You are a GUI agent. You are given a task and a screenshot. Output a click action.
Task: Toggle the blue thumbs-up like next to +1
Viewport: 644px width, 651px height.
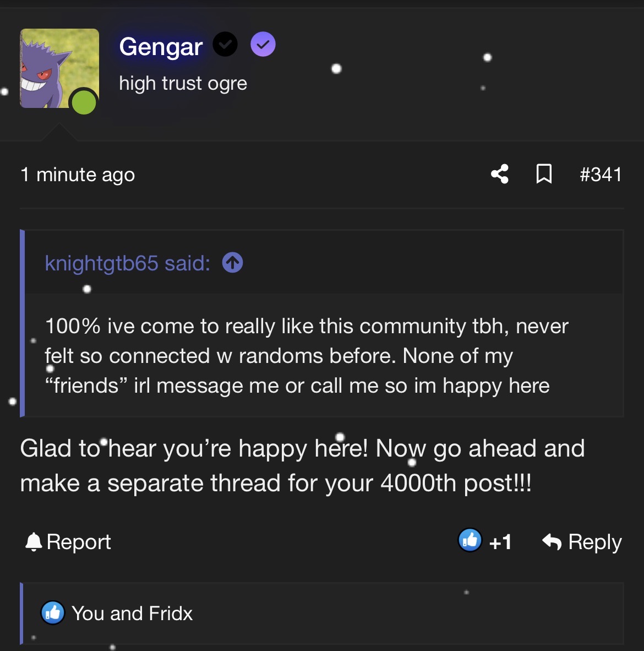click(x=470, y=540)
